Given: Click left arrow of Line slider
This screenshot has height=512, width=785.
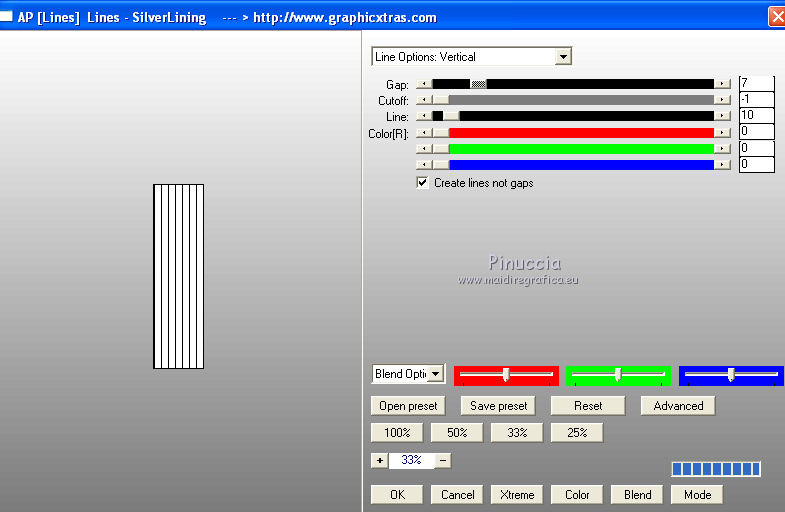Looking at the screenshot, I should pos(424,116).
